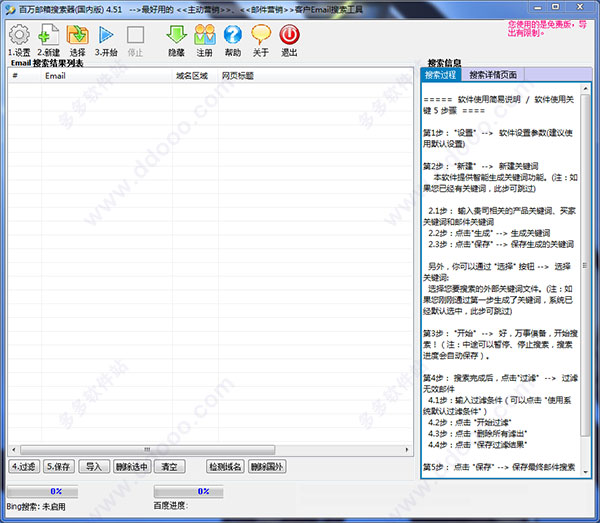This screenshot has height=523, width=600.
Task: Click the Email 搜索结果列表 heading
Action: pyautogui.click(x=47, y=63)
